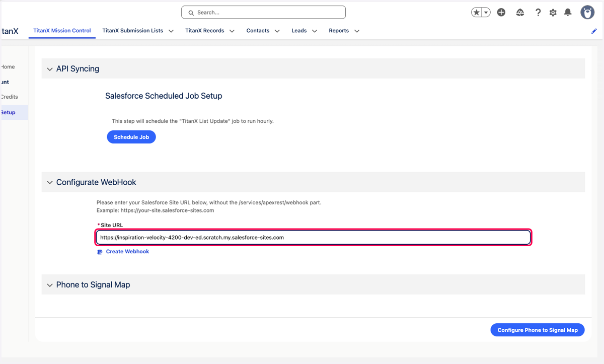Expand the Contacts chevron menu

pos(277,31)
